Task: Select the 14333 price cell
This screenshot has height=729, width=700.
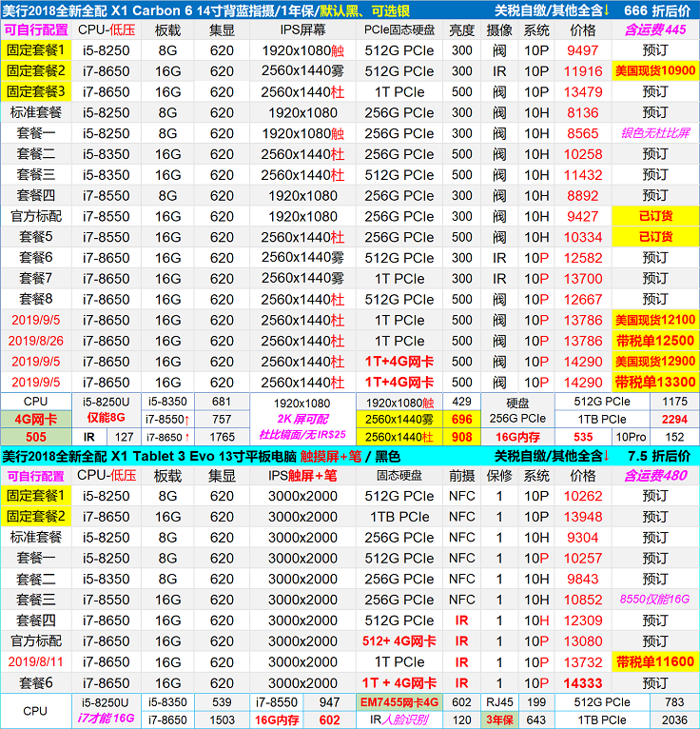Action: point(582,682)
